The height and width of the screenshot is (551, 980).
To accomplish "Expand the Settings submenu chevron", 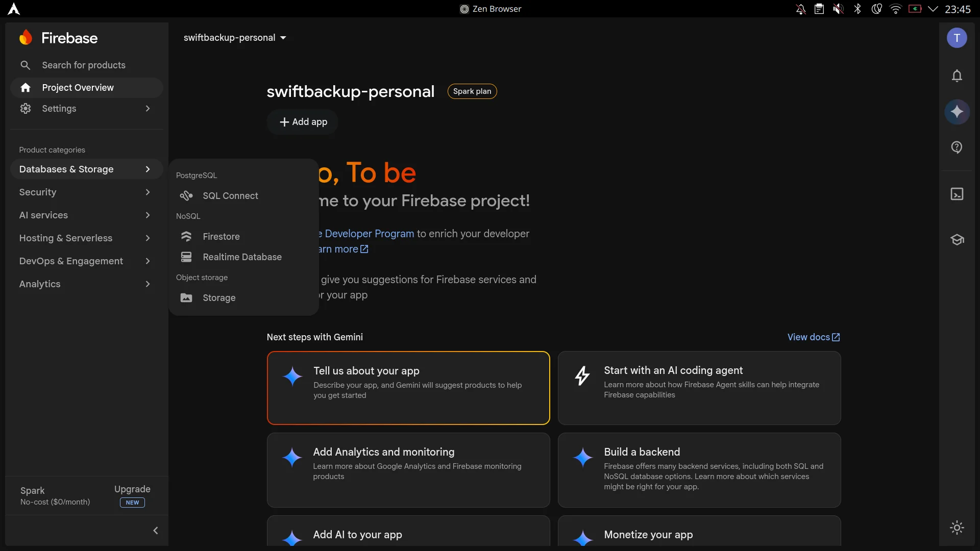I will [148, 109].
